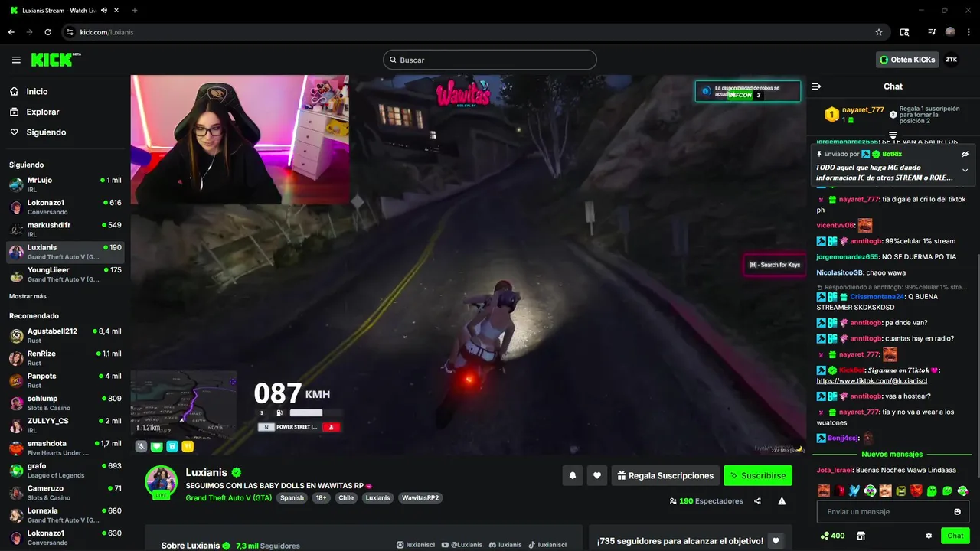Open the ZTK user avatar menu
Image resolution: width=980 pixels, height=551 pixels.
coord(951,60)
